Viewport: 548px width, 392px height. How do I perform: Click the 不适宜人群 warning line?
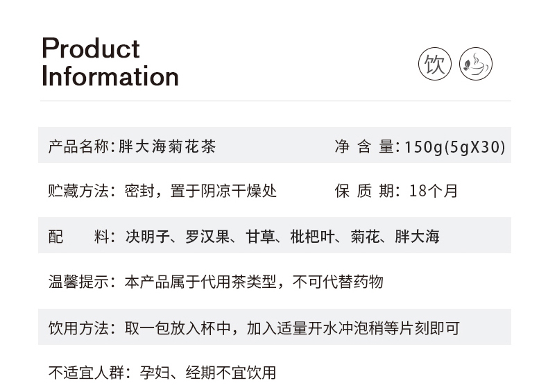tap(162, 373)
